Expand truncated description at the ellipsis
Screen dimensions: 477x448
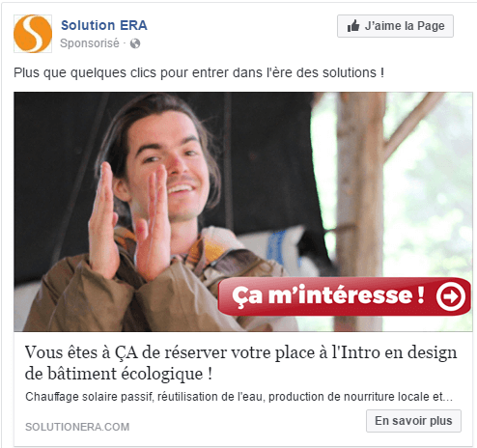click(448, 398)
